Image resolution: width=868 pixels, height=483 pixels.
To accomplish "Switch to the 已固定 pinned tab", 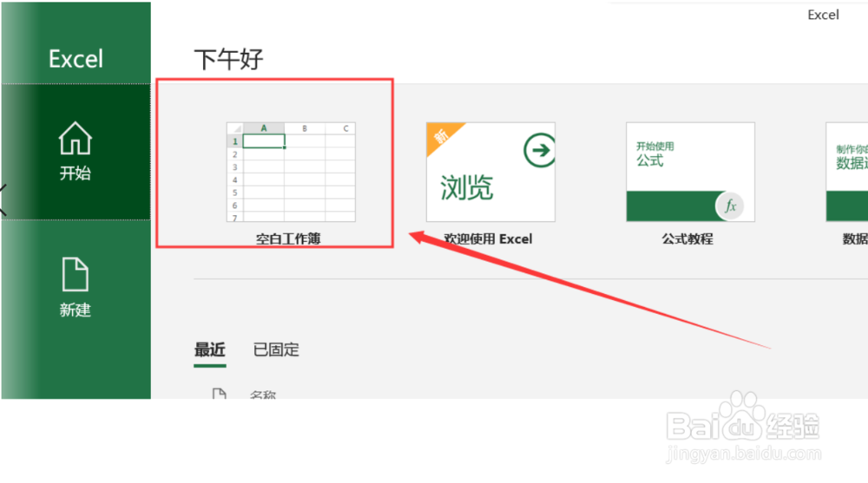I will click(x=276, y=349).
